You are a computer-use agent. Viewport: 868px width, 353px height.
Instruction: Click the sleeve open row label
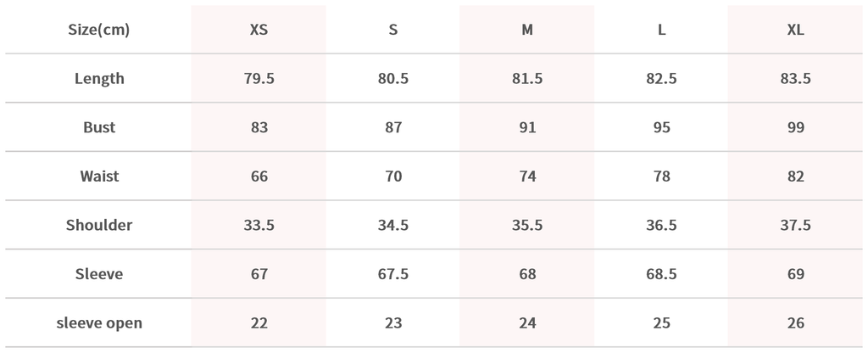99,323
